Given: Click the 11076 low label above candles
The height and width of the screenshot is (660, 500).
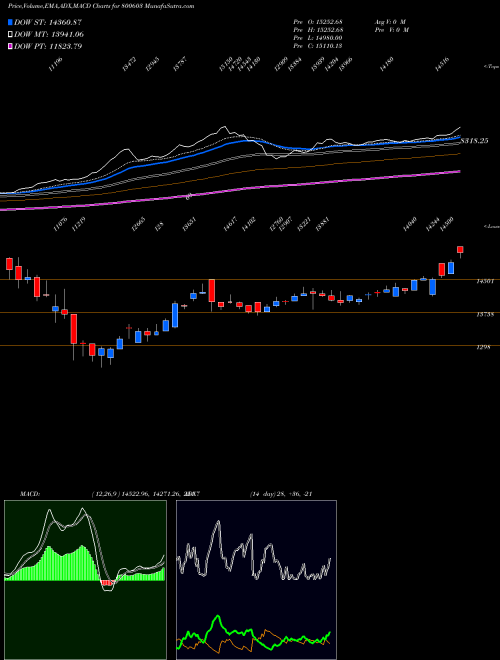Looking at the screenshot, I should pos(61,225).
